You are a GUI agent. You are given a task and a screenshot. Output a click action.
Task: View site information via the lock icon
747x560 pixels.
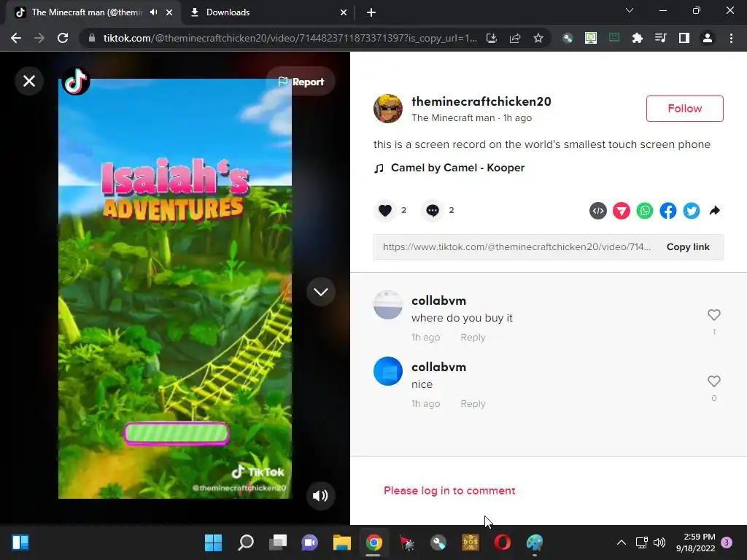point(92,38)
